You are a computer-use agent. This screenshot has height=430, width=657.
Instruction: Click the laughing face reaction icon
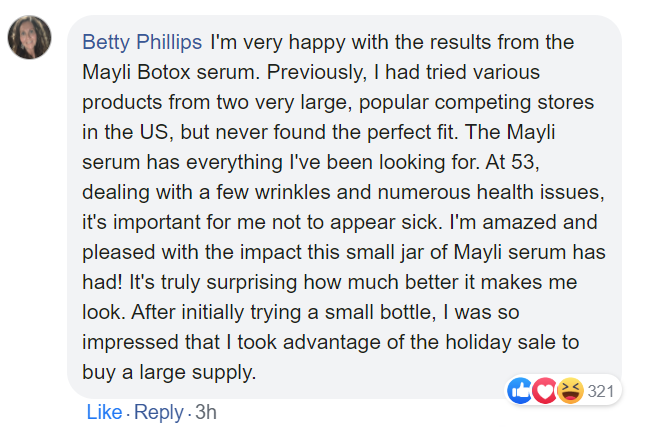click(568, 390)
